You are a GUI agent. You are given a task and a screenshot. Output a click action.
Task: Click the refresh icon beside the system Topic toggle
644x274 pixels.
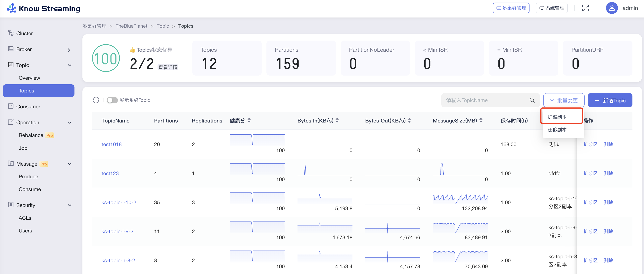tap(96, 100)
